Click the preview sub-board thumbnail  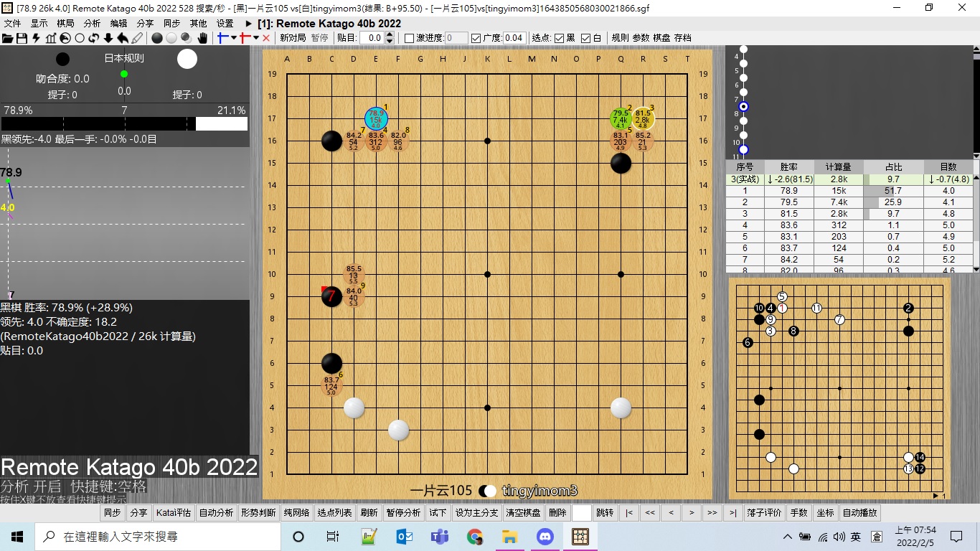click(x=839, y=388)
